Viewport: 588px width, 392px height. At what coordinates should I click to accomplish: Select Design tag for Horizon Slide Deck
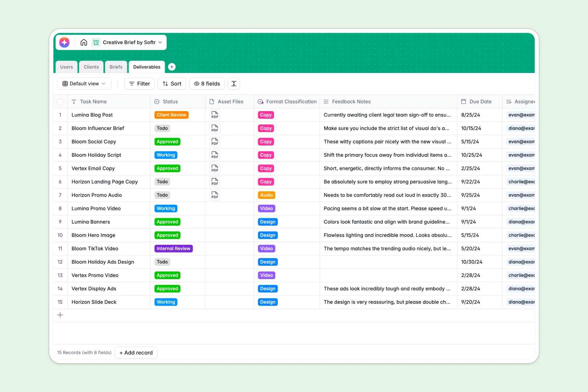(268, 302)
